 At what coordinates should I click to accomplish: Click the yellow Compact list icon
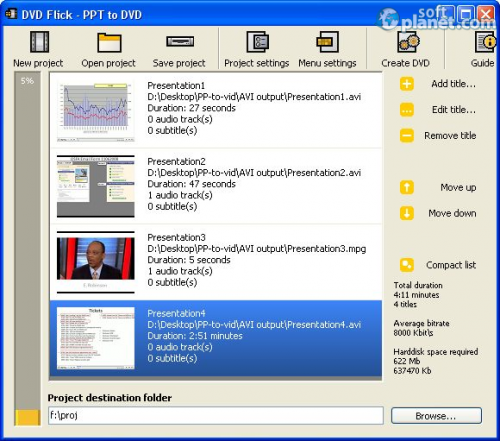coord(407,265)
